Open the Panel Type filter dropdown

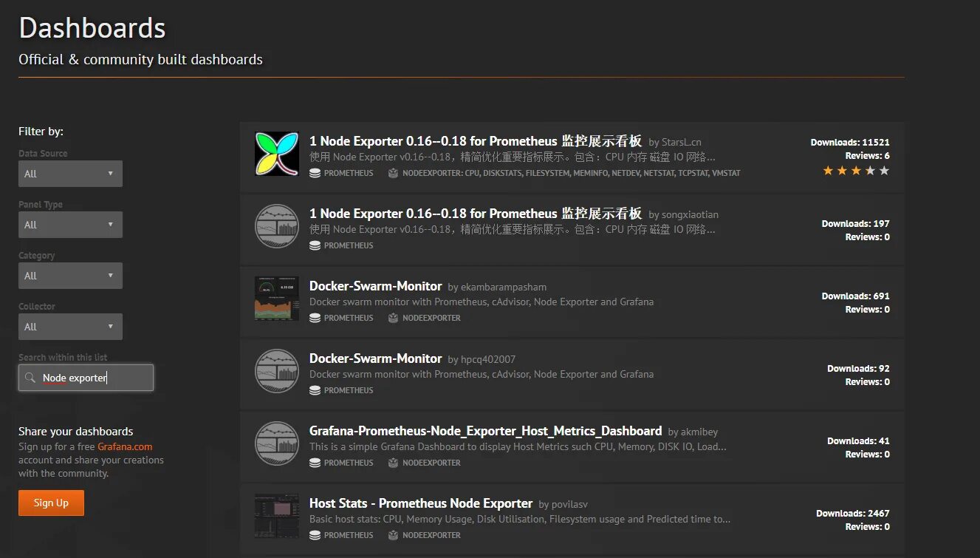tap(70, 225)
